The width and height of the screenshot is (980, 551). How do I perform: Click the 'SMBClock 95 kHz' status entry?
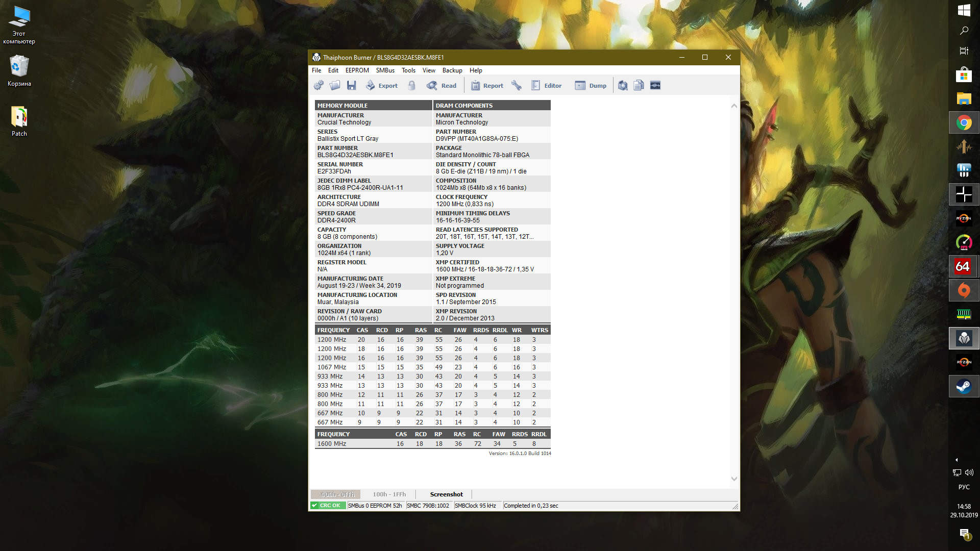click(475, 506)
